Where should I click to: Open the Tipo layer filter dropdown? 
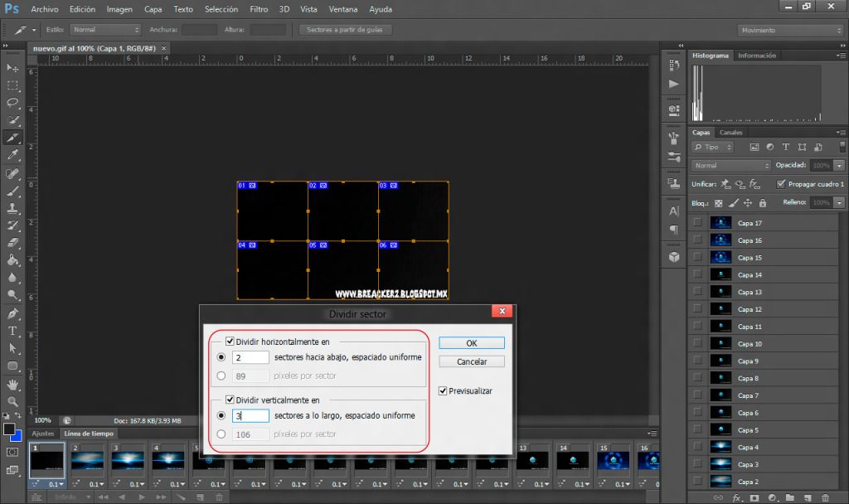712,148
